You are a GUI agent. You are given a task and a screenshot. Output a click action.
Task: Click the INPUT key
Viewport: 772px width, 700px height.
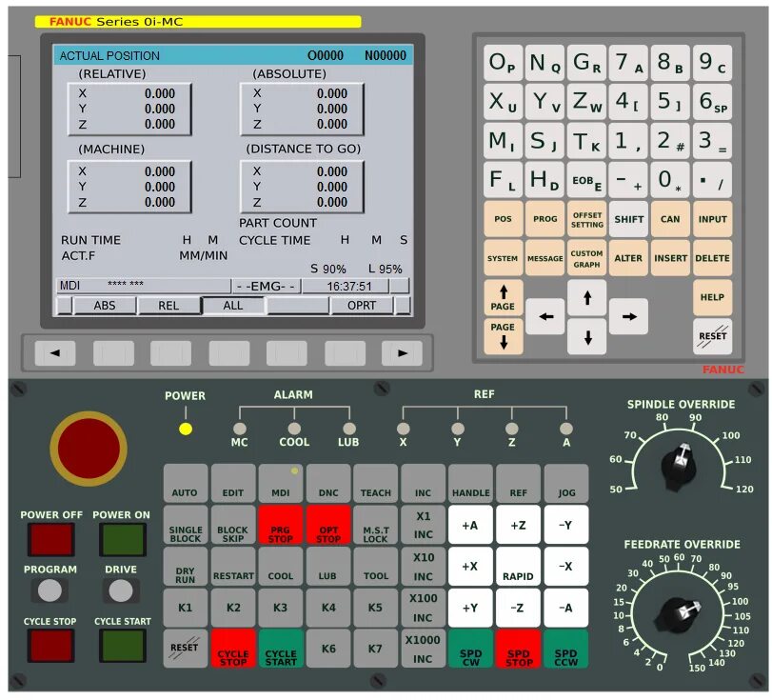click(712, 219)
